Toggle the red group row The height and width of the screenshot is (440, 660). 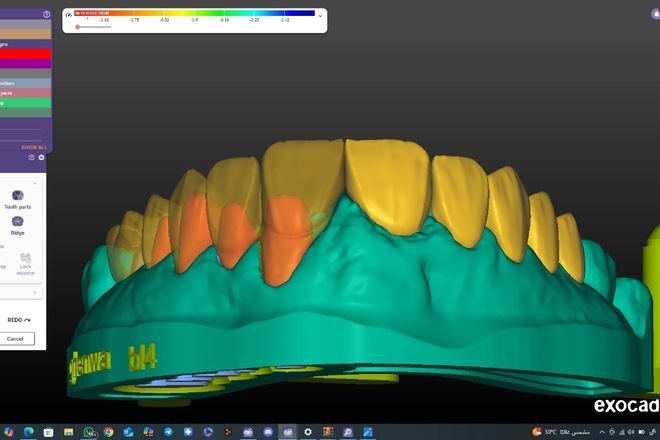pos(25,54)
